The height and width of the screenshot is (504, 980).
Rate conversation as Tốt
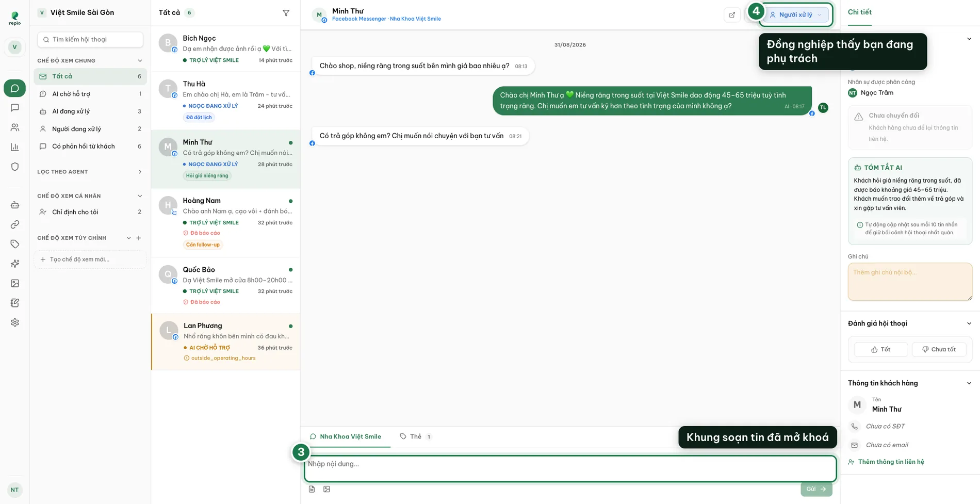pyautogui.click(x=880, y=349)
